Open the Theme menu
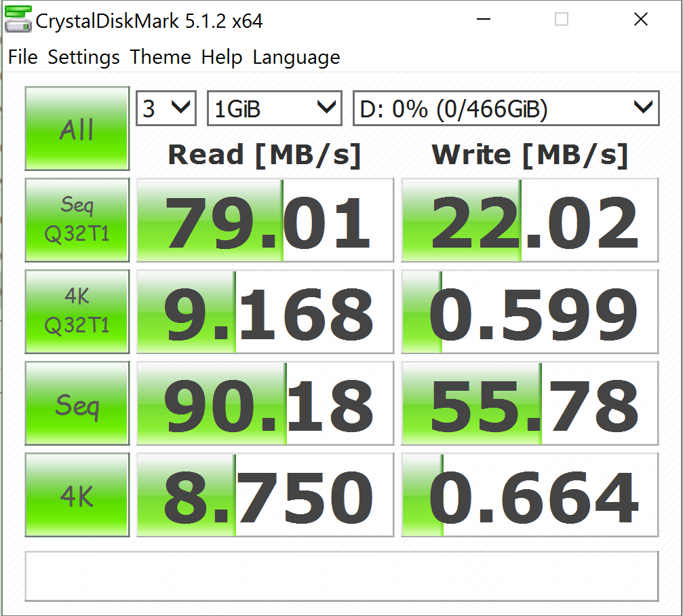 (x=160, y=58)
